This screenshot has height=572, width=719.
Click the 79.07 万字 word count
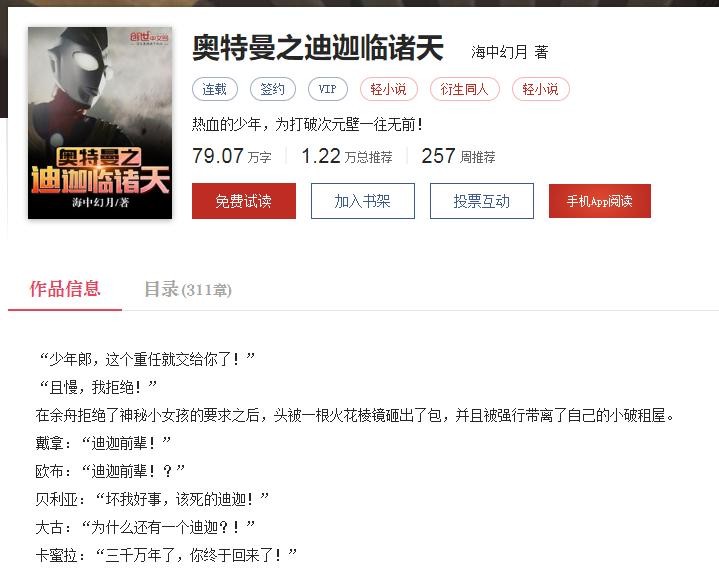(x=232, y=156)
